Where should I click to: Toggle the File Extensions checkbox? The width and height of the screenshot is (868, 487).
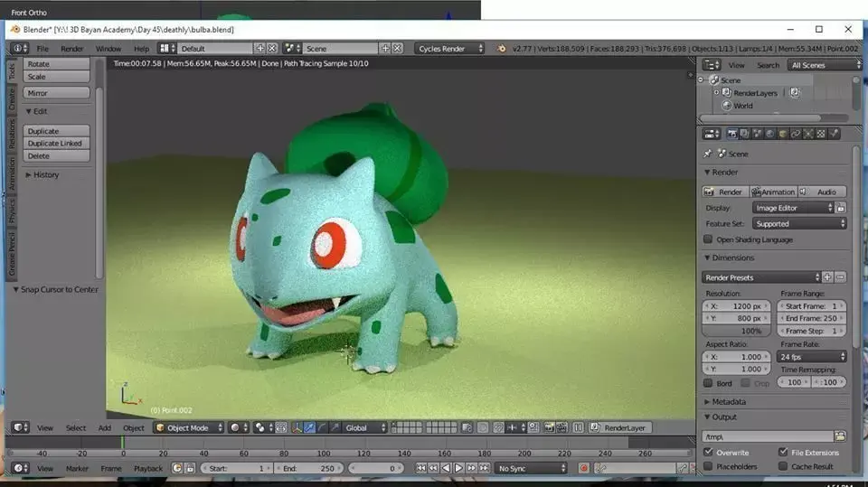(783, 452)
